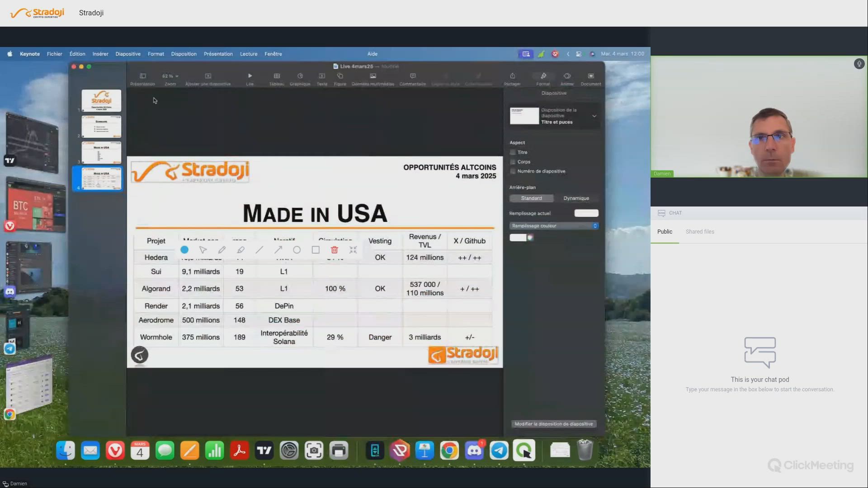The height and width of the screenshot is (488, 868).
Task: Click the round pen button on slide
Action: 140,355
